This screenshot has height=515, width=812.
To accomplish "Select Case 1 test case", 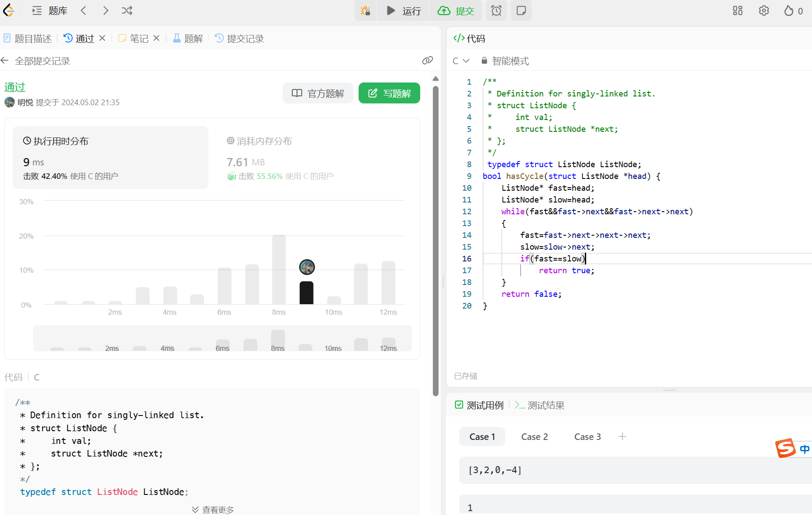I will pyautogui.click(x=482, y=436).
